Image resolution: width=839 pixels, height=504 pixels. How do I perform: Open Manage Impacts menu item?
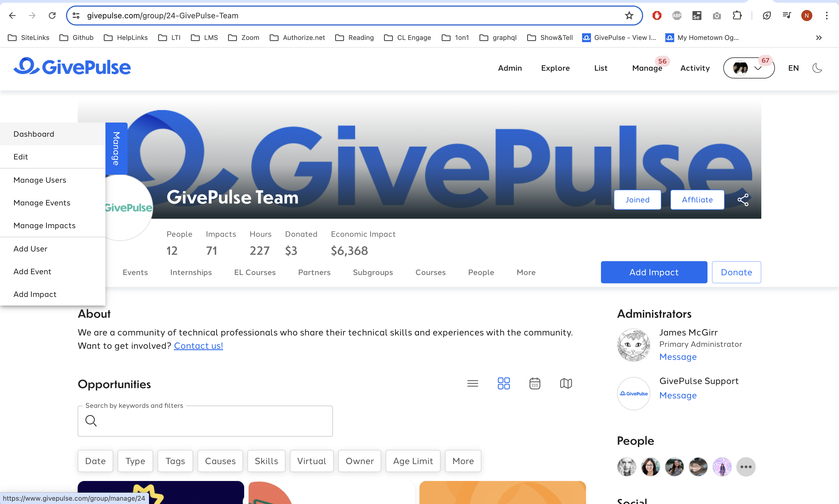[x=53, y=225]
